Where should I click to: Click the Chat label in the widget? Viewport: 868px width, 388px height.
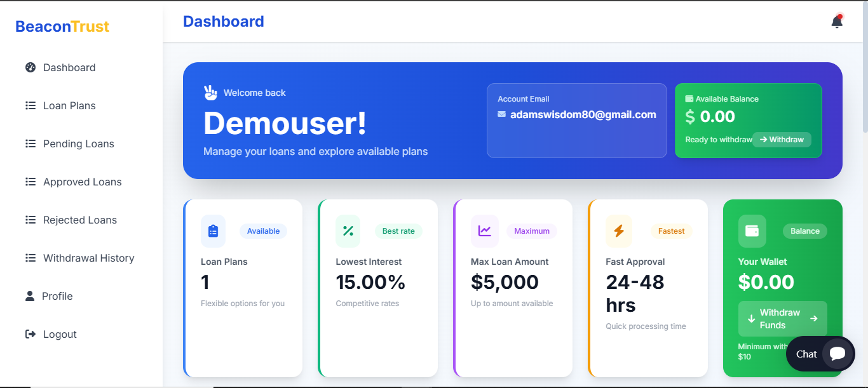tap(806, 354)
